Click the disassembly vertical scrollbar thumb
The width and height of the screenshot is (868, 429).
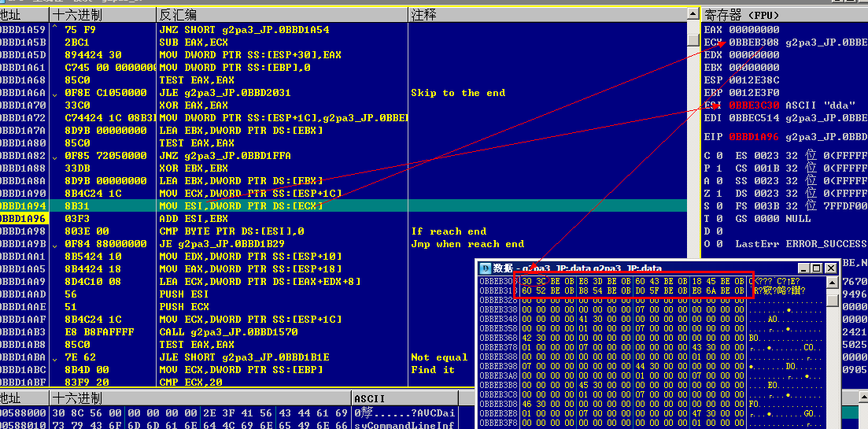pyautogui.click(x=693, y=40)
